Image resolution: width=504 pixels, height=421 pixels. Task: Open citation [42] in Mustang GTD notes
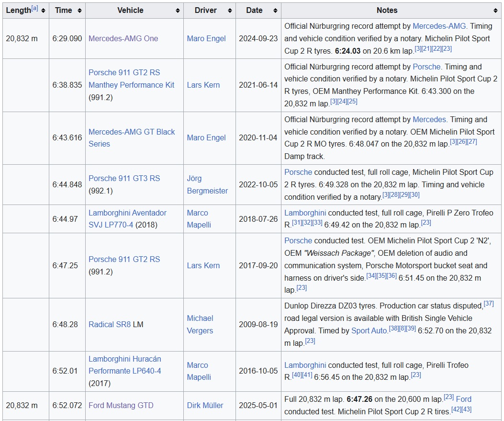click(457, 410)
